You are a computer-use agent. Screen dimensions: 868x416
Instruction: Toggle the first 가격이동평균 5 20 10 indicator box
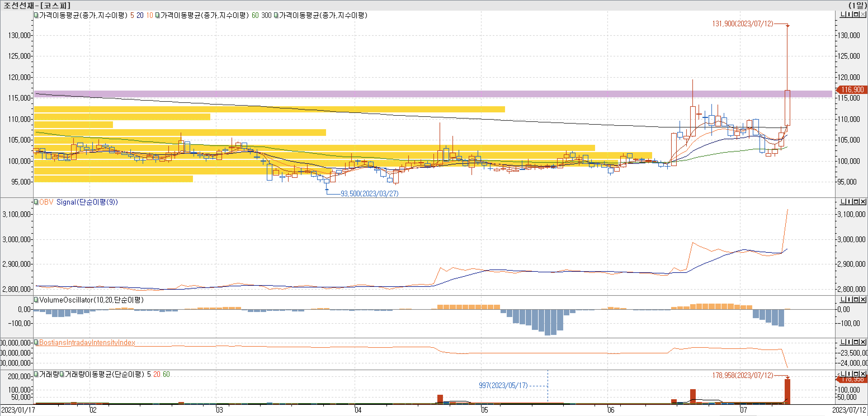[x=36, y=15]
